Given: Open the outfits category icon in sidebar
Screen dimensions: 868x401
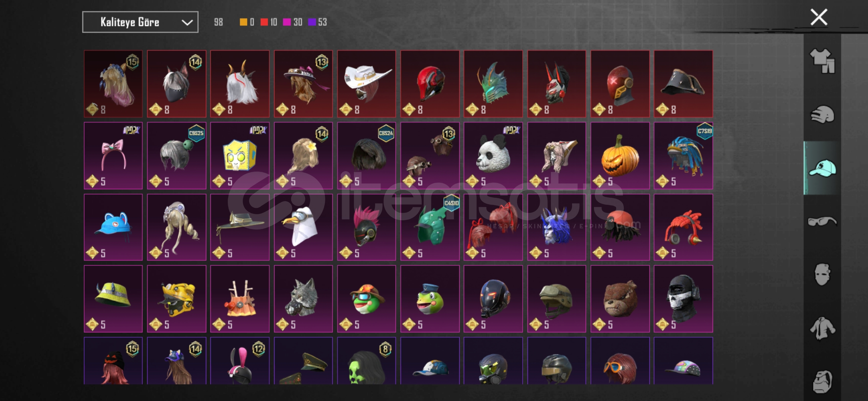Looking at the screenshot, I should (822, 61).
